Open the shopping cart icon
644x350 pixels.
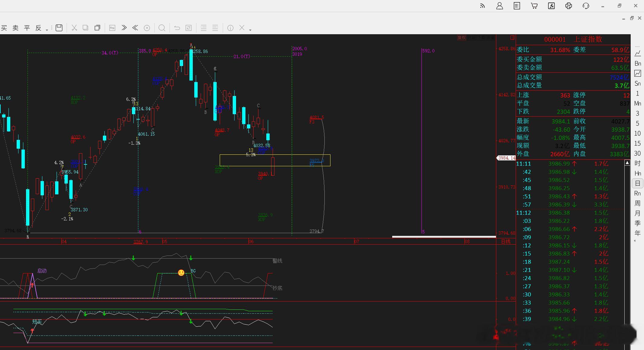[x=534, y=6]
